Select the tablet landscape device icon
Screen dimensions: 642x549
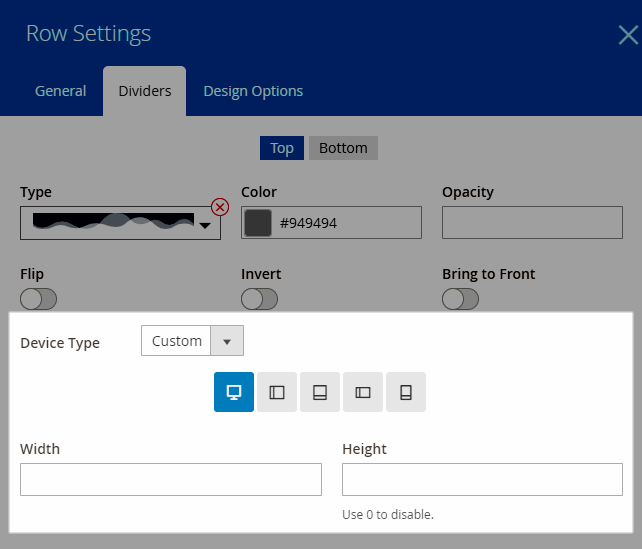coord(277,392)
